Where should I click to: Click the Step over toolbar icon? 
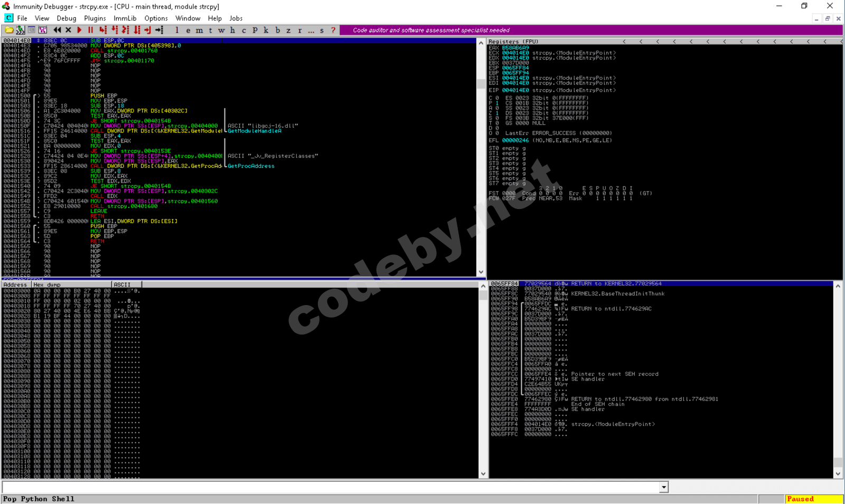click(114, 30)
